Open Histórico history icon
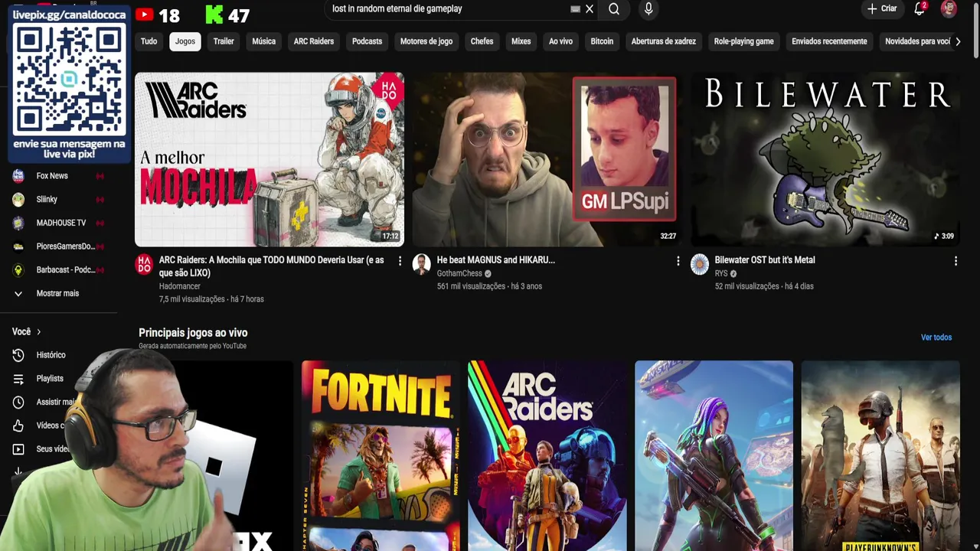 click(x=18, y=355)
